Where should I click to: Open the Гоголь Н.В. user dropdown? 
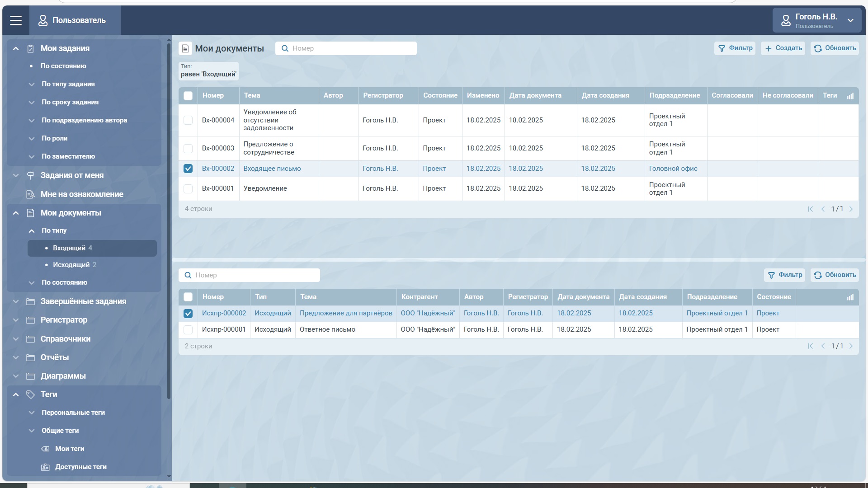click(816, 20)
